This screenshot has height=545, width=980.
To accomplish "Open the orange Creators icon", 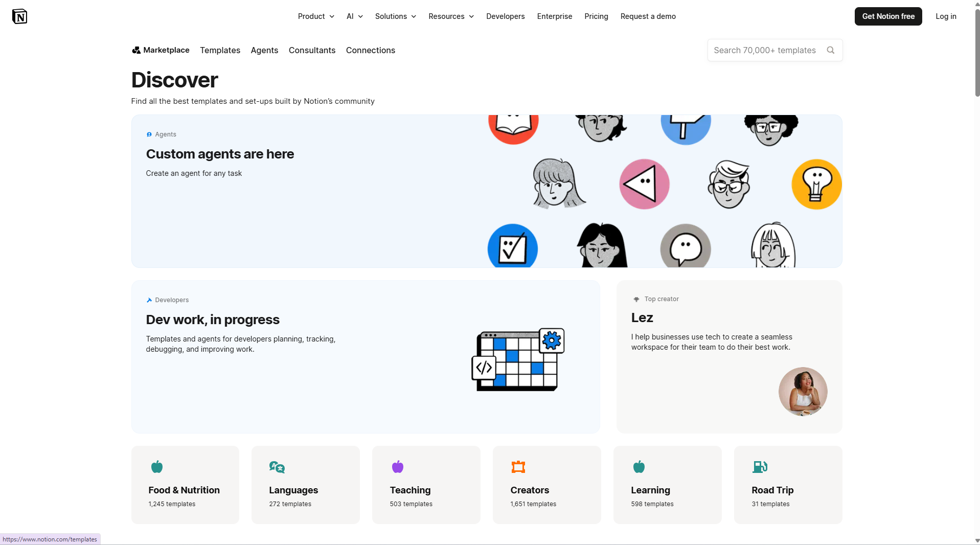I will (518, 467).
